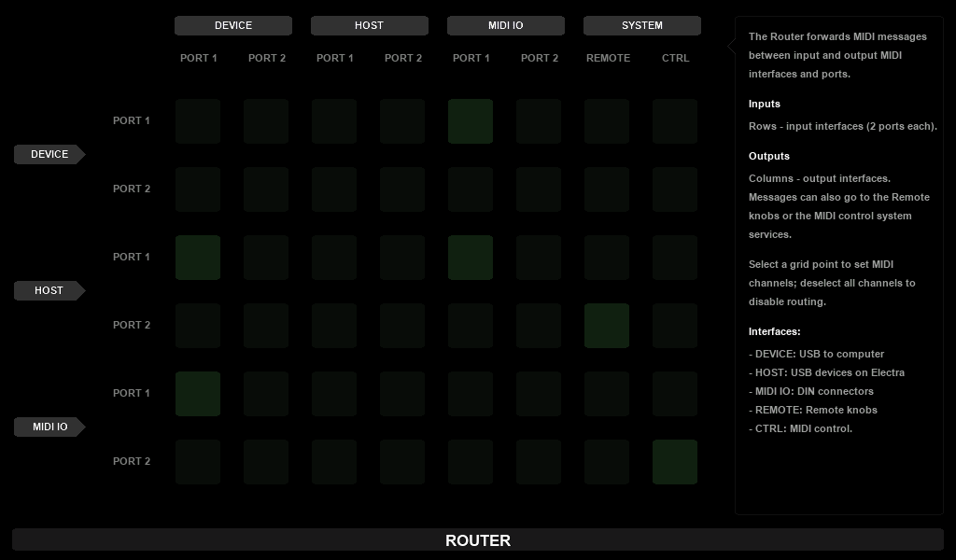Enable routing MIDI IO Port 2 input to MIDI IO Port 2 output
Screen dimensions: 956x560
pos(539,463)
